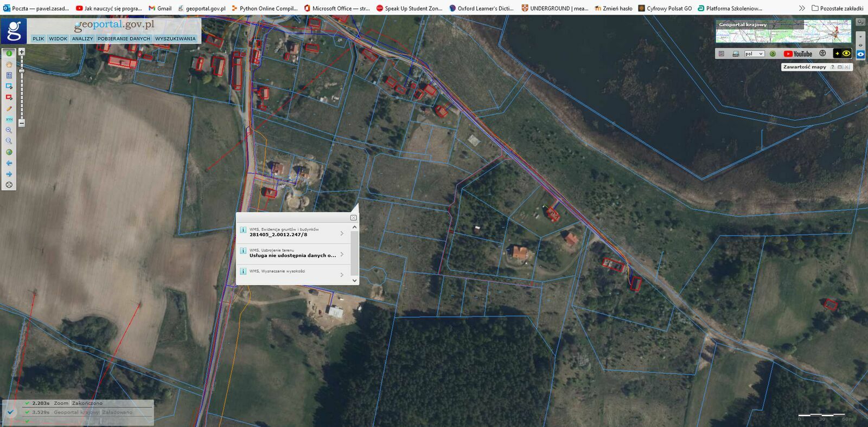Open the ANALIZY menu
Viewport: 868px width, 427px height.
pyautogui.click(x=82, y=38)
